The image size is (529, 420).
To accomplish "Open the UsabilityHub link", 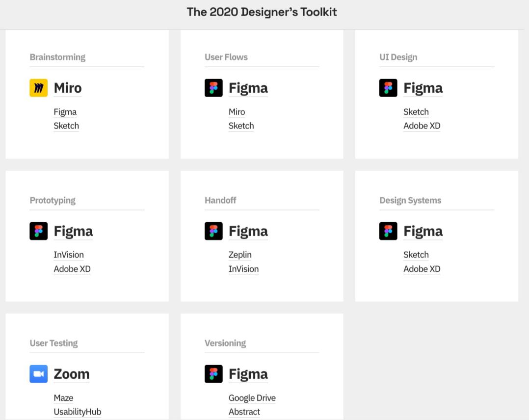I will click(x=77, y=412).
